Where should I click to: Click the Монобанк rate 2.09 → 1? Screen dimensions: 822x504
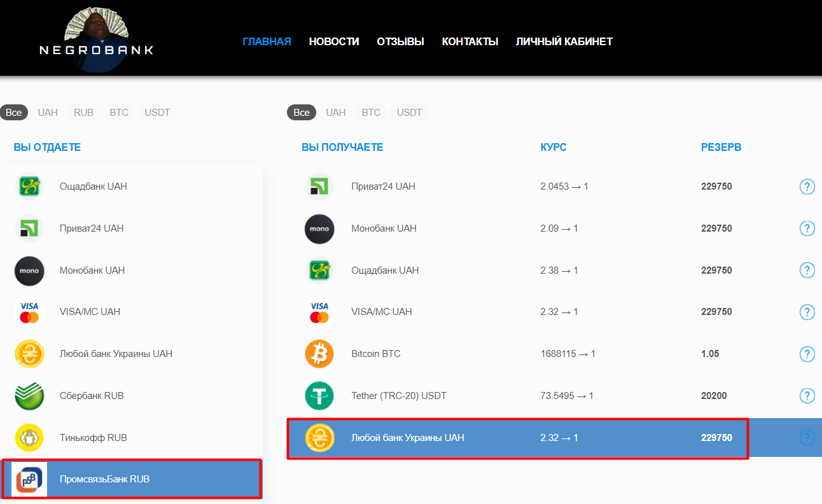tap(559, 228)
